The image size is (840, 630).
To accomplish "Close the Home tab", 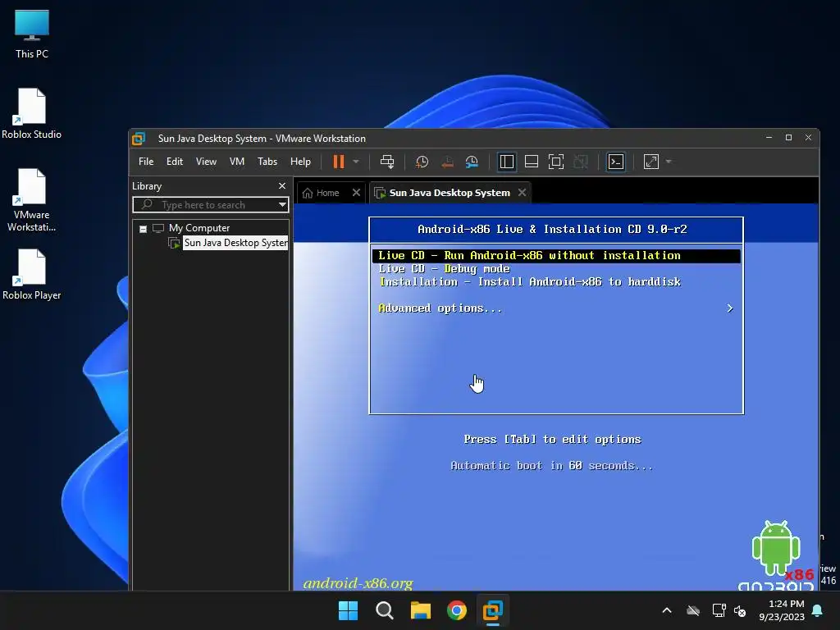I will coord(356,193).
